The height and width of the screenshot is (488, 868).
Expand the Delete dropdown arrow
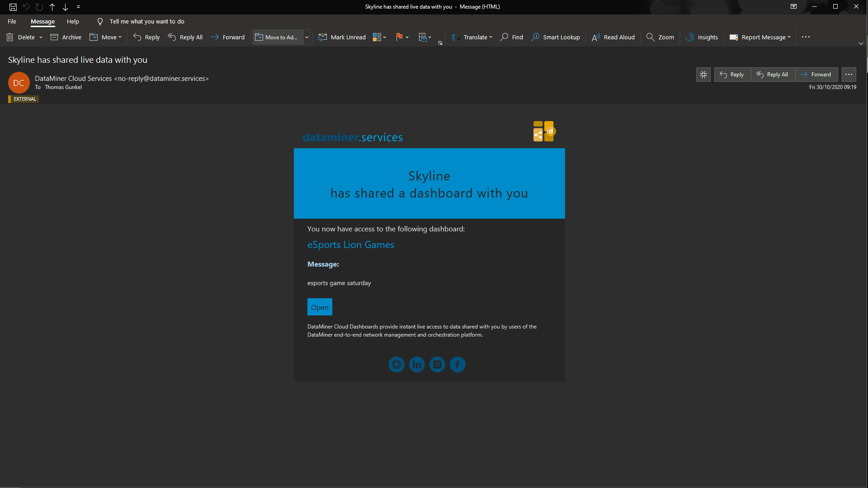(41, 37)
